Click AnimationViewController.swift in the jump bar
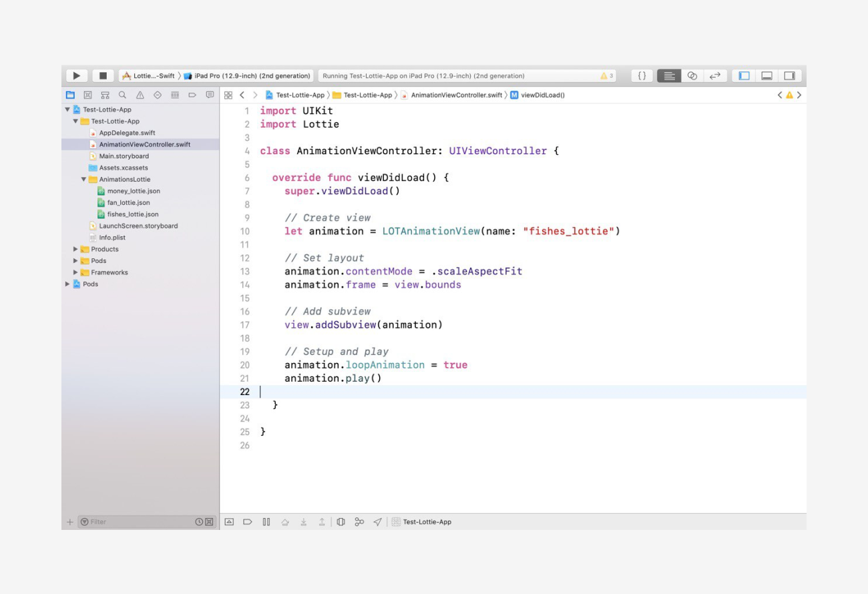The image size is (868, 594). pyautogui.click(x=451, y=95)
